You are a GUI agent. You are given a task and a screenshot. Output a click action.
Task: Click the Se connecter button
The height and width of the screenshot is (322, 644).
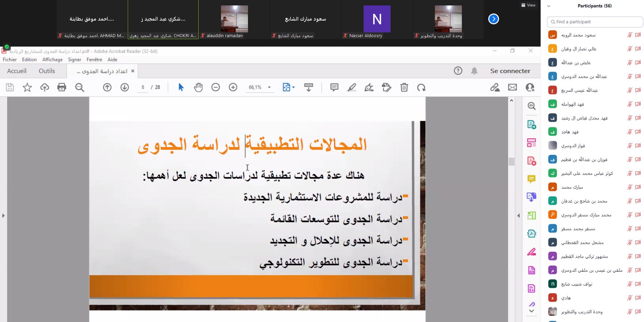click(510, 71)
